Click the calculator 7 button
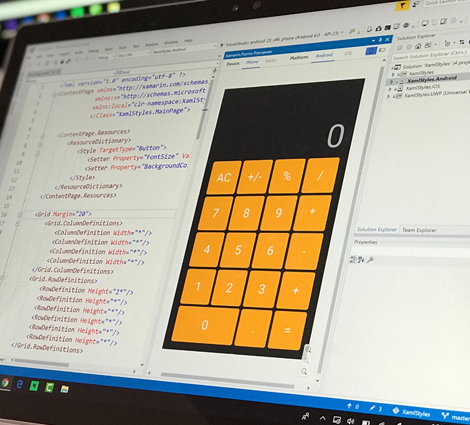This screenshot has width=470, height=425. pyautogui.click(x=216, y=213)
